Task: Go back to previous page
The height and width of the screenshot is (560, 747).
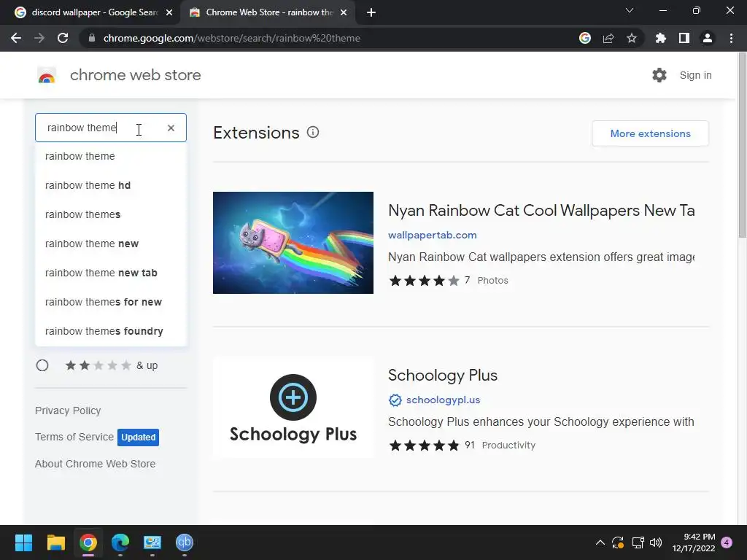Action: click(x=16, y=38)
